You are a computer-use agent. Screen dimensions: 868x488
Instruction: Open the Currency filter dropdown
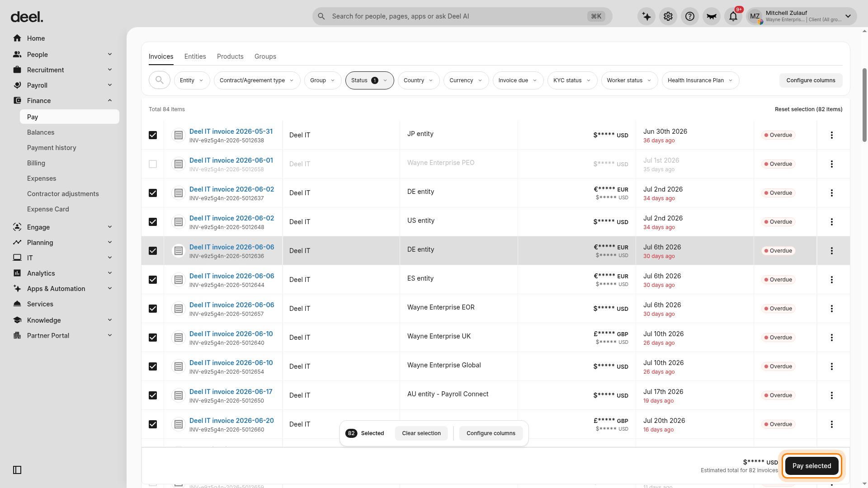[x=466, y=80]
